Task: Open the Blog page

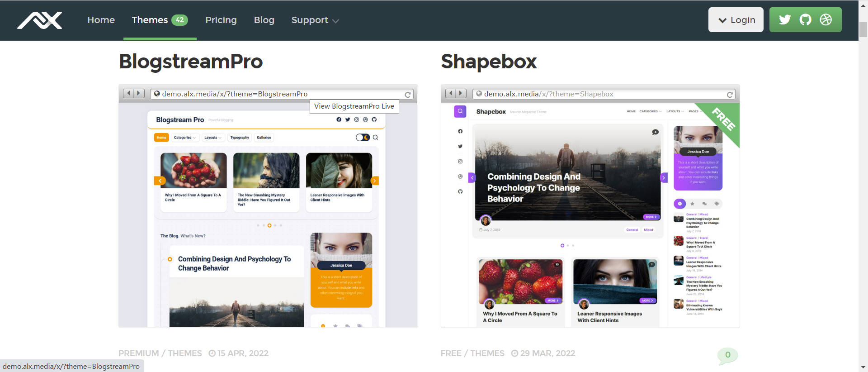Action: (x=264, y=20)
